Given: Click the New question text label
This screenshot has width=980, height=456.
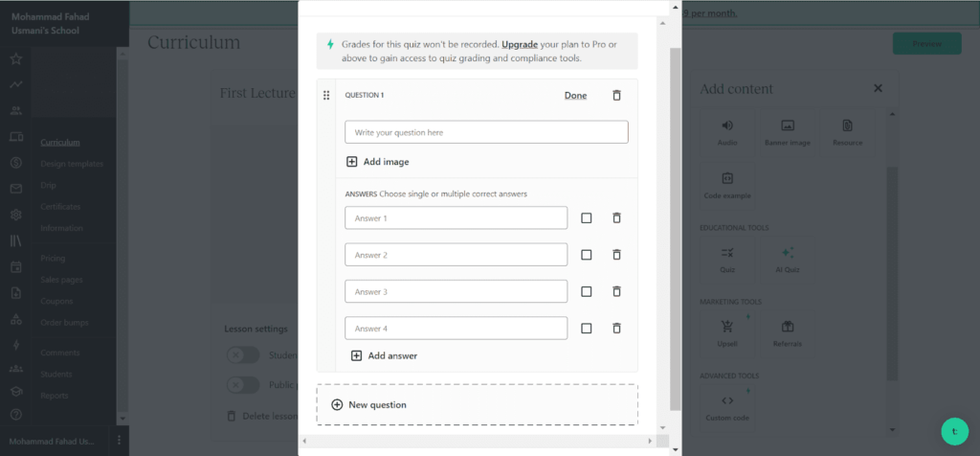Looking at the screenshot, I should [377, 404].
